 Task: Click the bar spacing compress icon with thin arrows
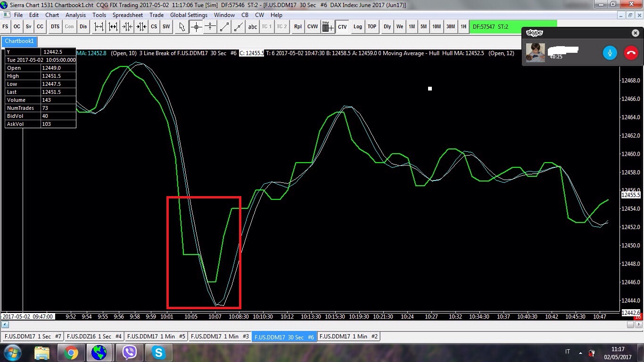tap(127, 26)
